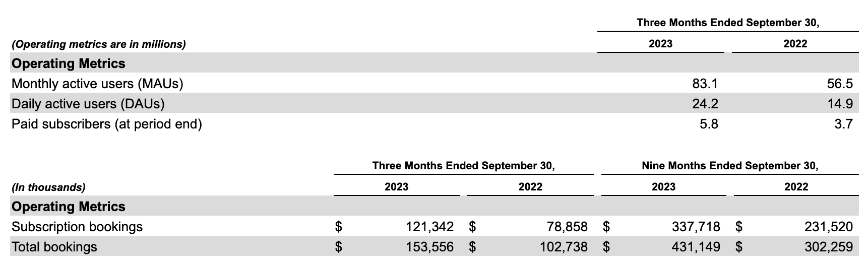Select the 121,342 subscription bookings value
Image resolution: width=868 pixels, height=265 pixels.
point(429,227)
